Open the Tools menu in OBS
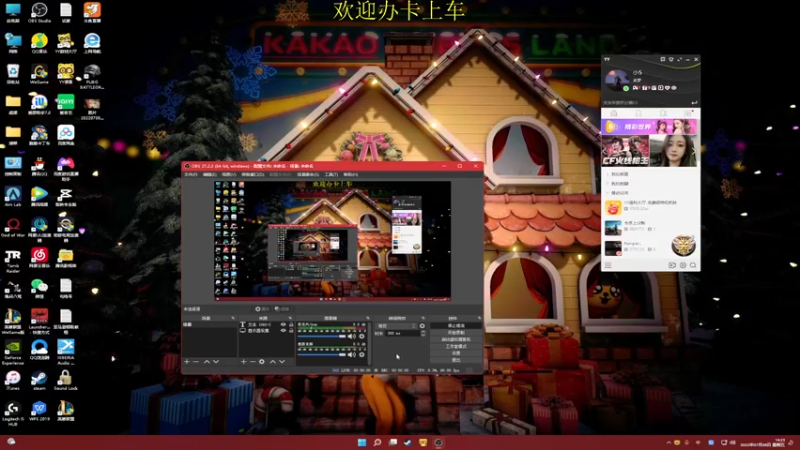The height and width of the screenshot is (450, 800). click(x=332, y=174)
